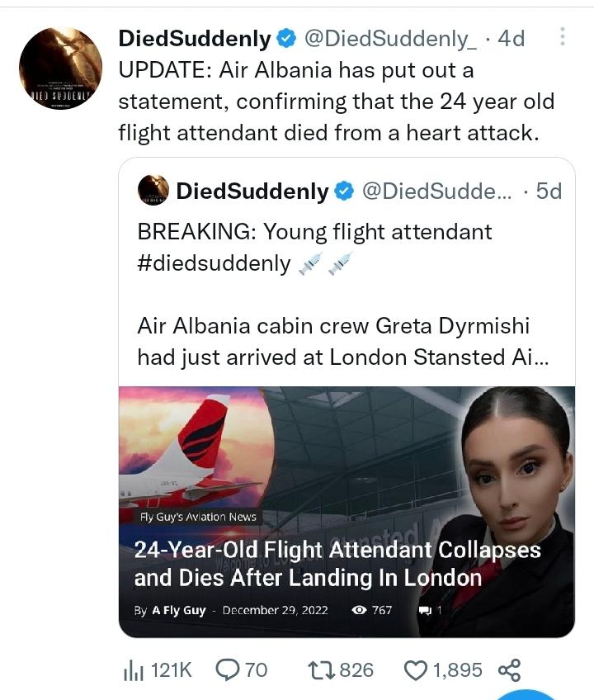This screenshot has width=594, height=700.
Task: Open the DiedSuddenly profile picture
Action: click(x=60, y=69)
